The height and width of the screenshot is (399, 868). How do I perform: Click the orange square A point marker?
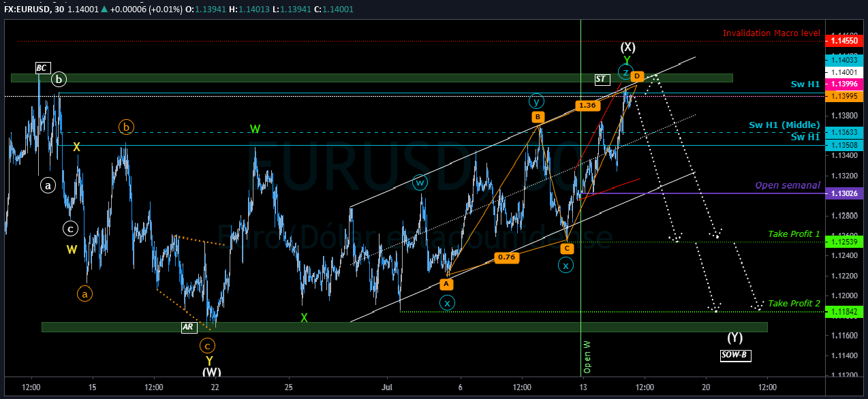point(446,283)
